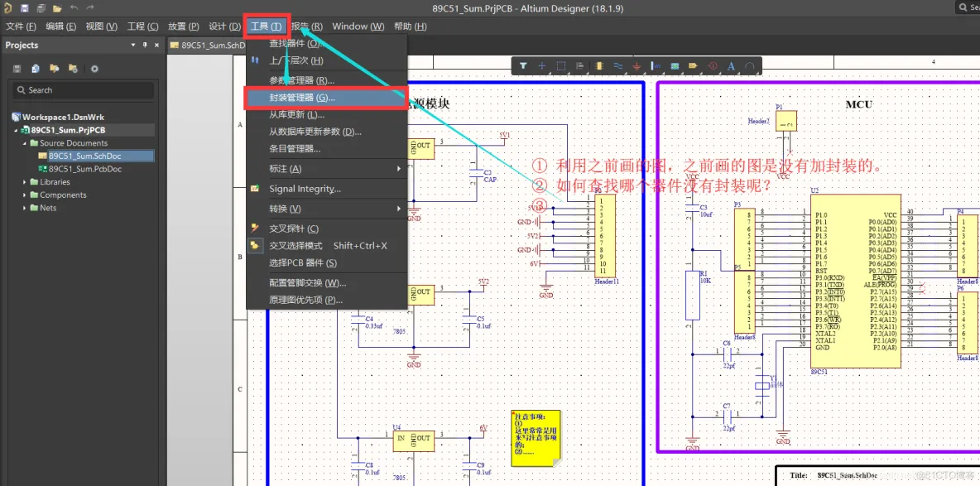Expand the Nets folder
The height and width of the screenshot is (486, 980).
[25, 208]
